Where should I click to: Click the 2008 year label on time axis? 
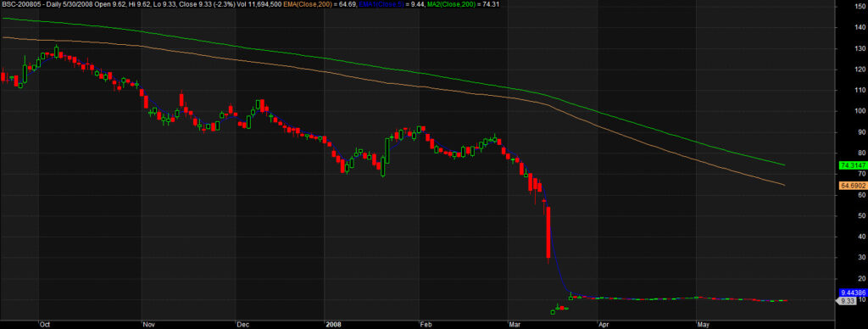point(333,325)
